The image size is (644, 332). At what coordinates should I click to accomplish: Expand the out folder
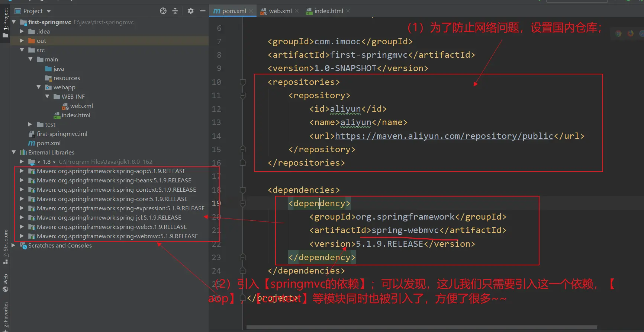pyautogui.click(x=22, y=41)
